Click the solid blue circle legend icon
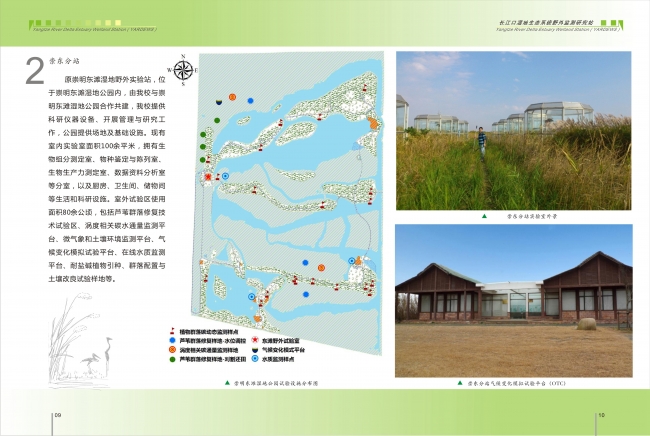 pyautogui.click(x=173, y=339)
